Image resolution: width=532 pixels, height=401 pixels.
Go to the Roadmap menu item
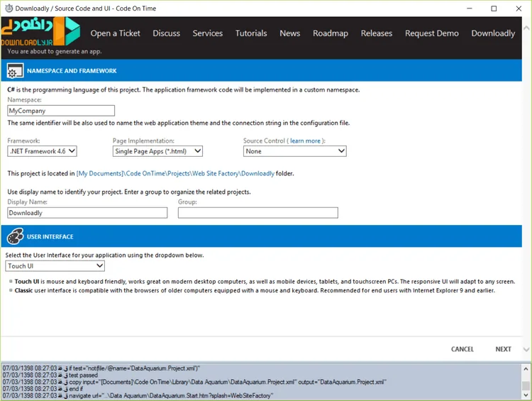click(x=331, y=33)
